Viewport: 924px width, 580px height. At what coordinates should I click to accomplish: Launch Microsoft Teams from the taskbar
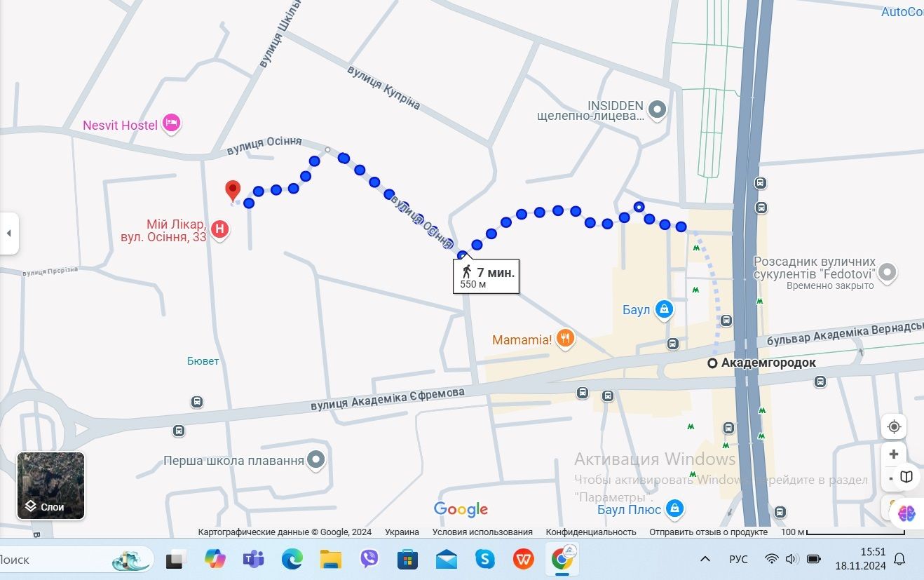(x=253, y=559)
